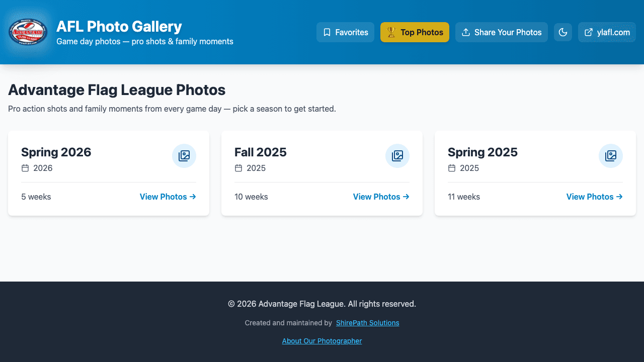Select the Spring 2025 season card
The height and width of the screenshot is (362, 644).
pos(535,173)
